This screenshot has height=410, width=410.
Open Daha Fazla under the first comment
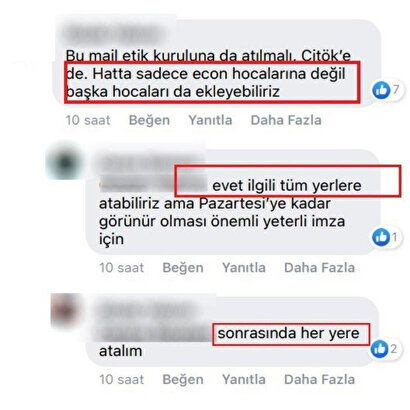pos(286,120)
